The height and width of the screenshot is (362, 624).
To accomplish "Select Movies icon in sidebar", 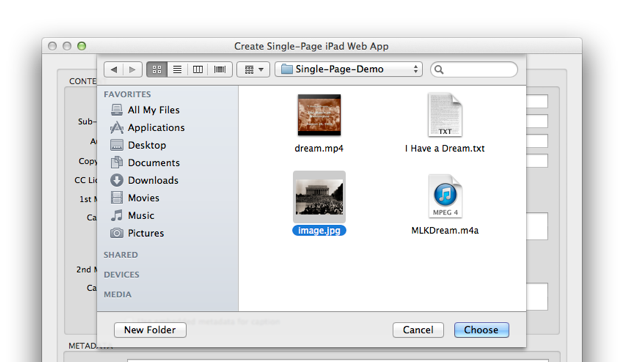I will (117, 198).
